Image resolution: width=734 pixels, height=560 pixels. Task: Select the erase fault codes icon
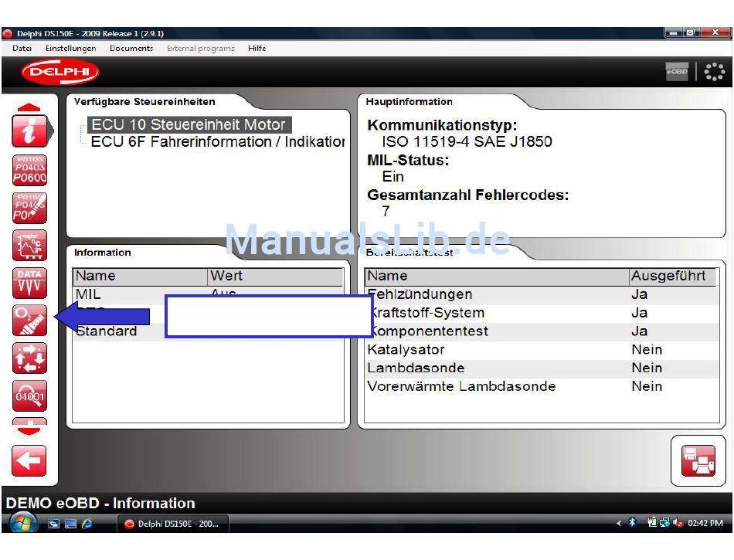point(29,208)
